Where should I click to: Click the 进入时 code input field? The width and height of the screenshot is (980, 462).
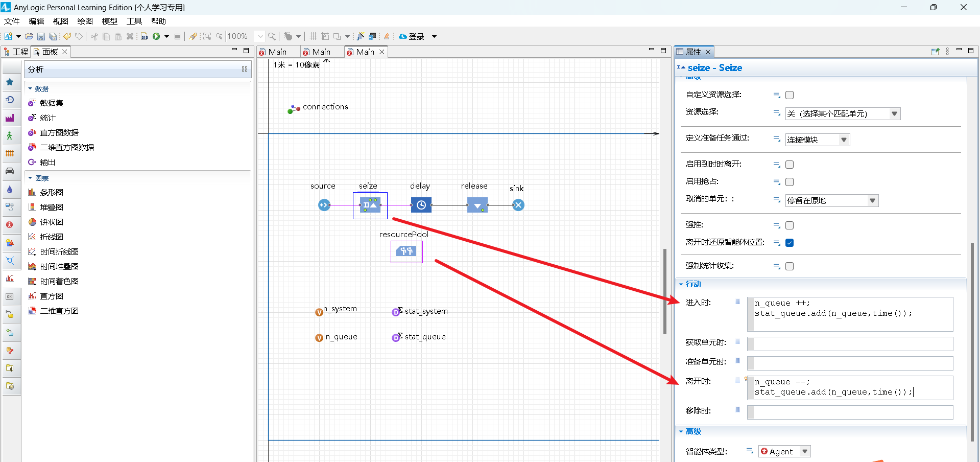[850, 314]
